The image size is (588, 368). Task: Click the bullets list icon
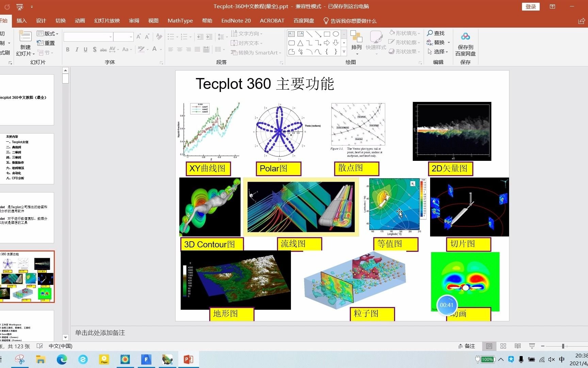click(x=171, y=36)
